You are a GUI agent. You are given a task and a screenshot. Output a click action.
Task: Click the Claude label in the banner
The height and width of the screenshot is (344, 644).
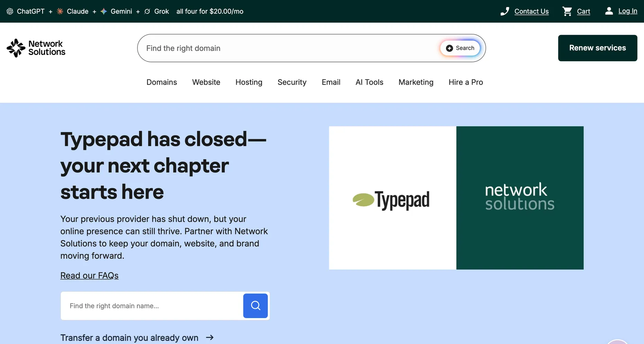(x=78, y=11)
